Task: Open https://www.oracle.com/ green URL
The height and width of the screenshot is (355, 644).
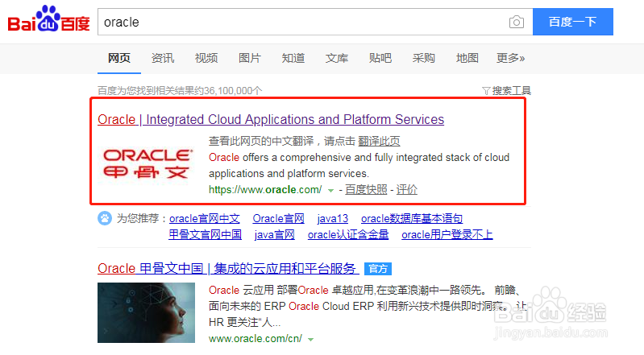Action: tap(265, 190)
